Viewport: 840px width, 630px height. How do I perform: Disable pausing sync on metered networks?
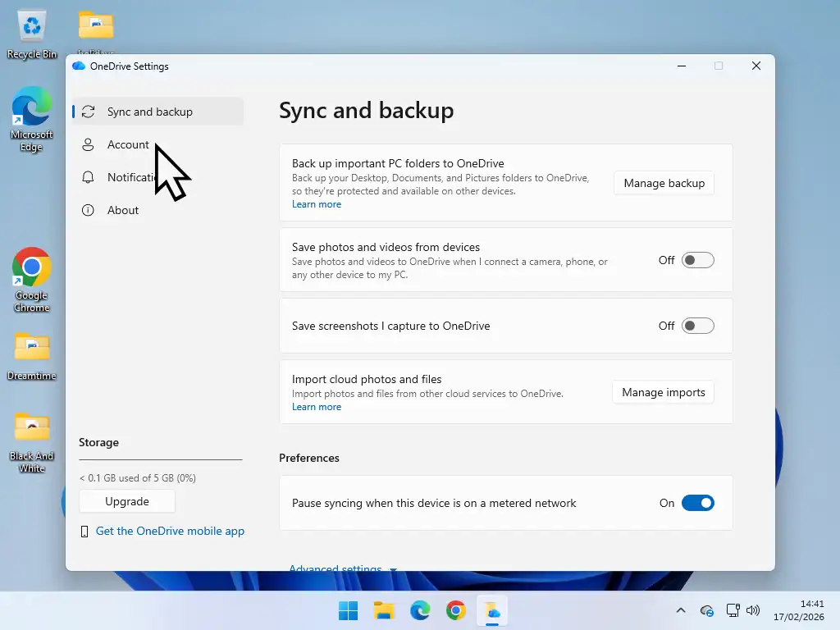point(696,503)
